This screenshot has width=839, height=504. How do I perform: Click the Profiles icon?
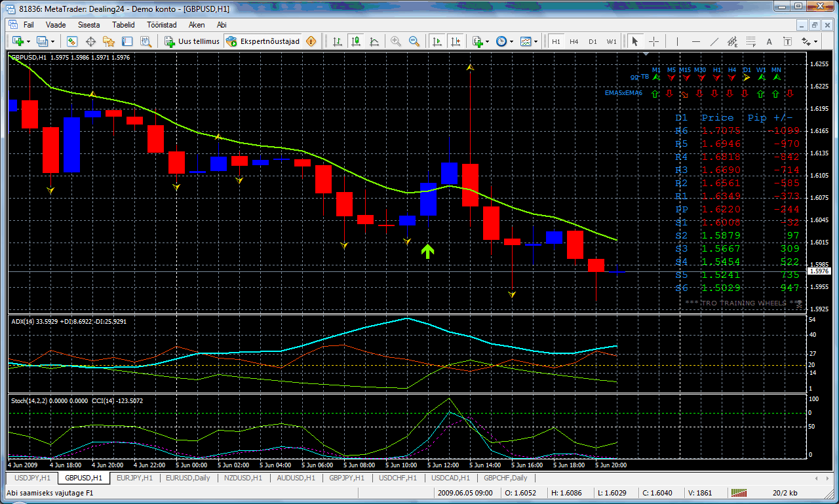pyautogui.click(x=43, y=41)
